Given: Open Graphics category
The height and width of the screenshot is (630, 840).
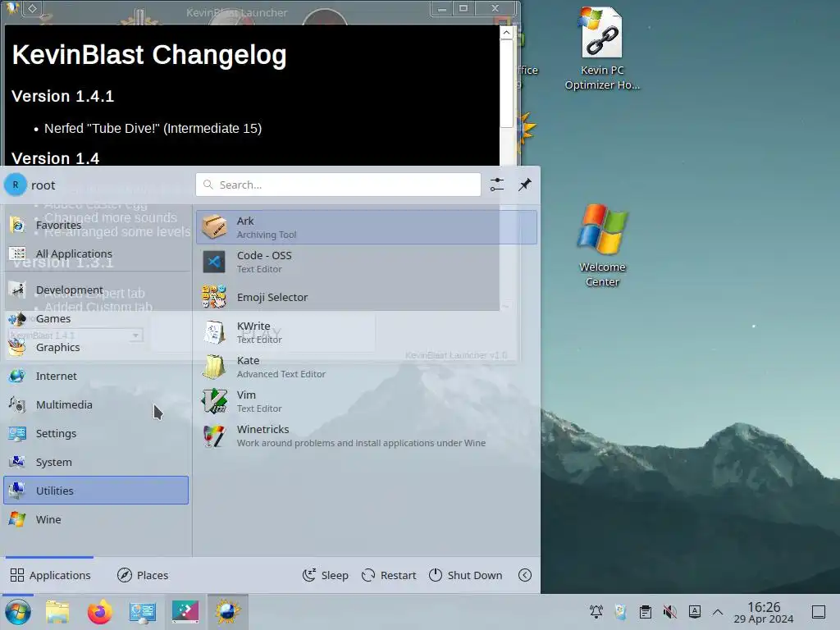Looking at the screenshot, I should click(96, 347).
